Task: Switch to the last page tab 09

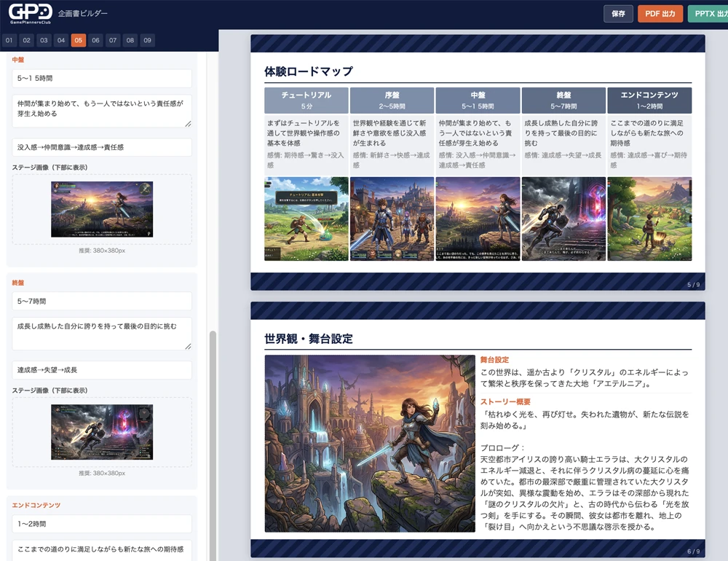Action: [x=146, y=40]
